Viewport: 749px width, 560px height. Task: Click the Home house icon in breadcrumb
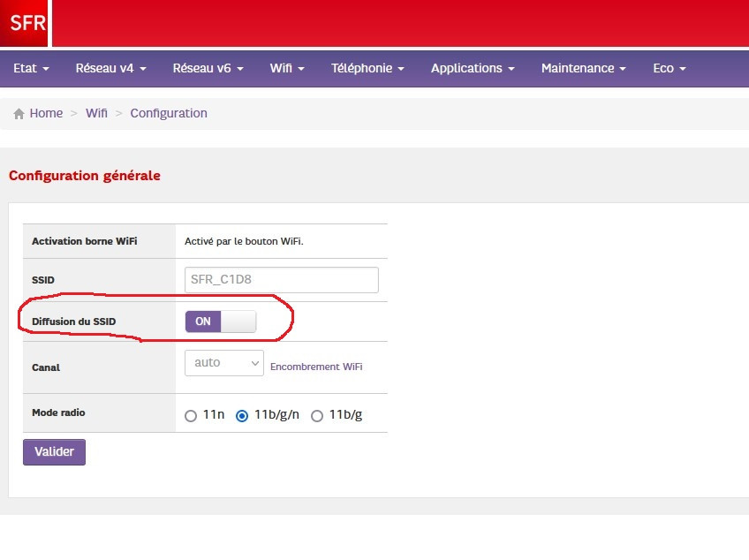click(19, 114)
